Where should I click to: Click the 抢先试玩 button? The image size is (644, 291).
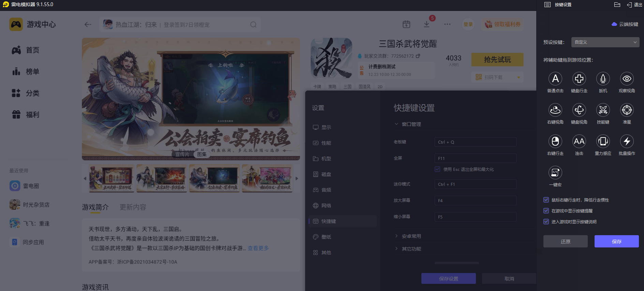(x=497, y=60)
